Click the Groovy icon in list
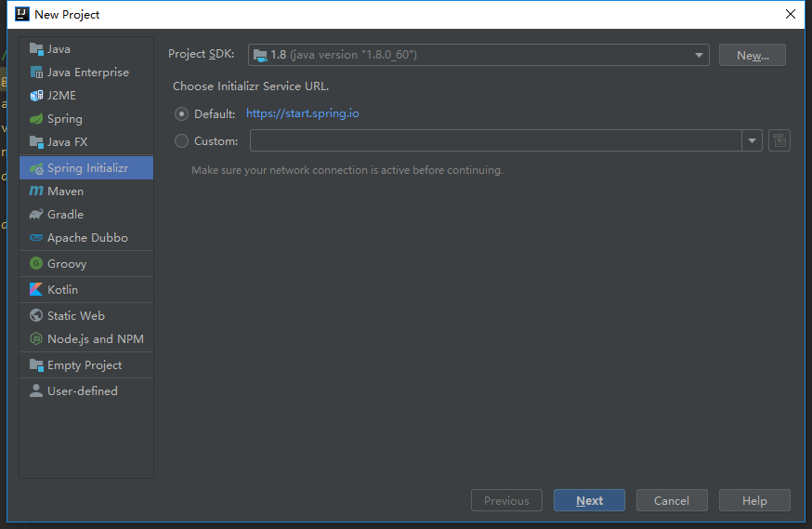 pyautogui.click(x=36, y=264)
